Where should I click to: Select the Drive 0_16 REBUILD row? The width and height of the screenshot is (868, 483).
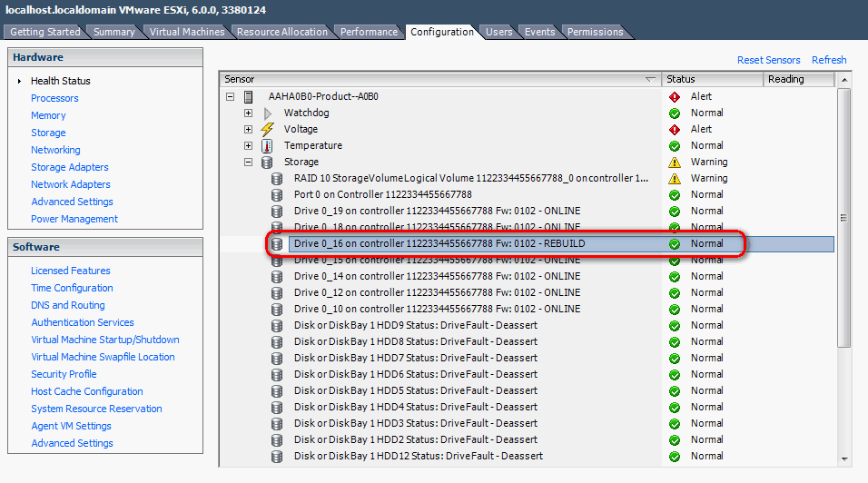(561, 244)
